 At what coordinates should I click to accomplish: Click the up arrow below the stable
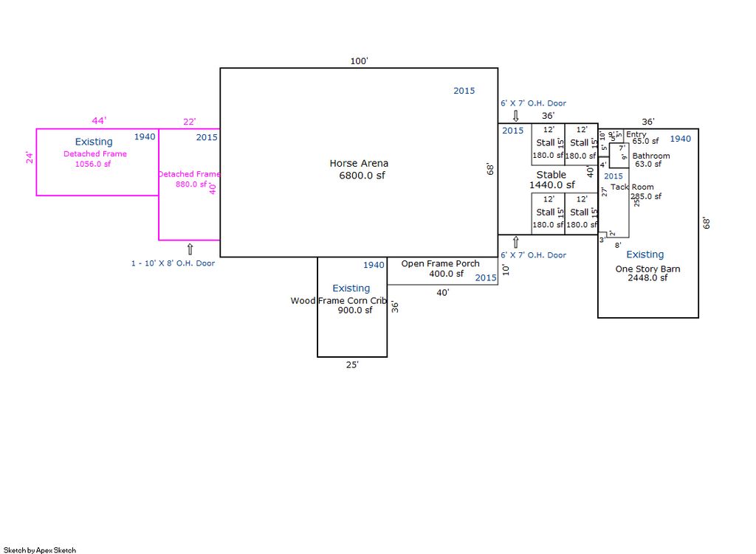516,242
